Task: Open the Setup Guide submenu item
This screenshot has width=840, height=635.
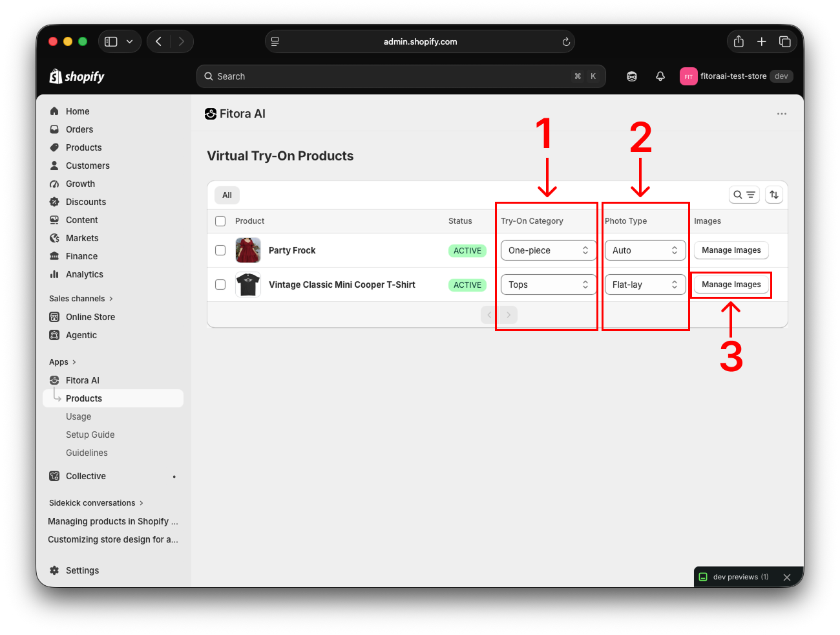Action: 90,435
